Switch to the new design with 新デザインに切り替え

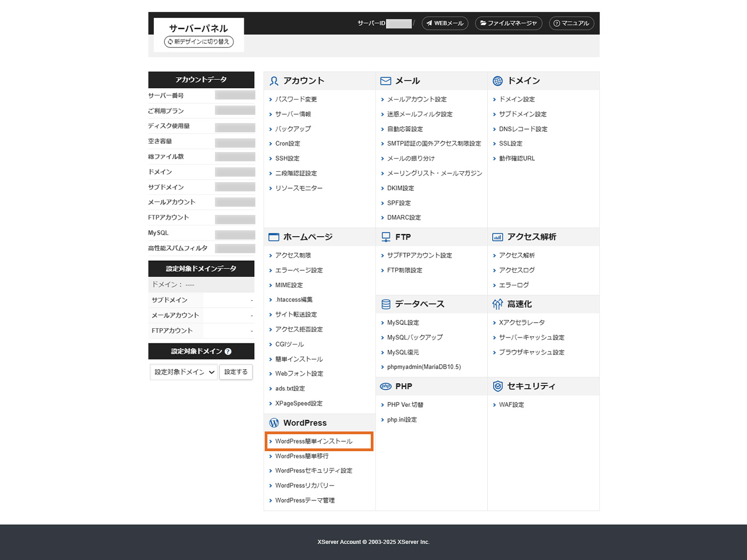click(199, 42)
